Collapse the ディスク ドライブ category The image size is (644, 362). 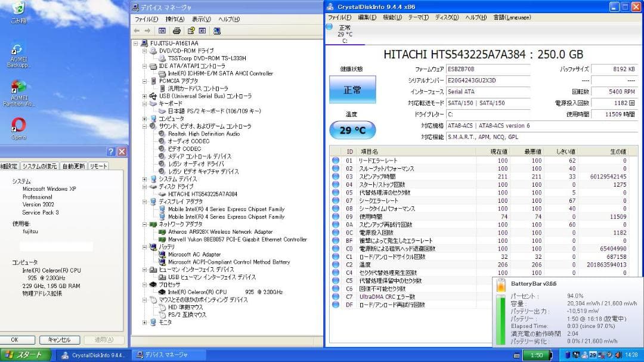(x=144, y=187)
